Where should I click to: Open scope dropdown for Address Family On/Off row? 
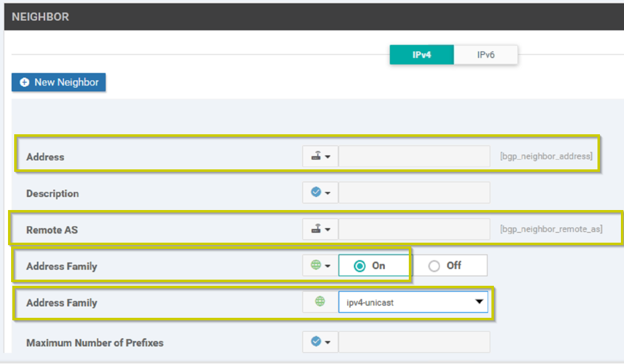pyautogui.click(x=327, y=266)
